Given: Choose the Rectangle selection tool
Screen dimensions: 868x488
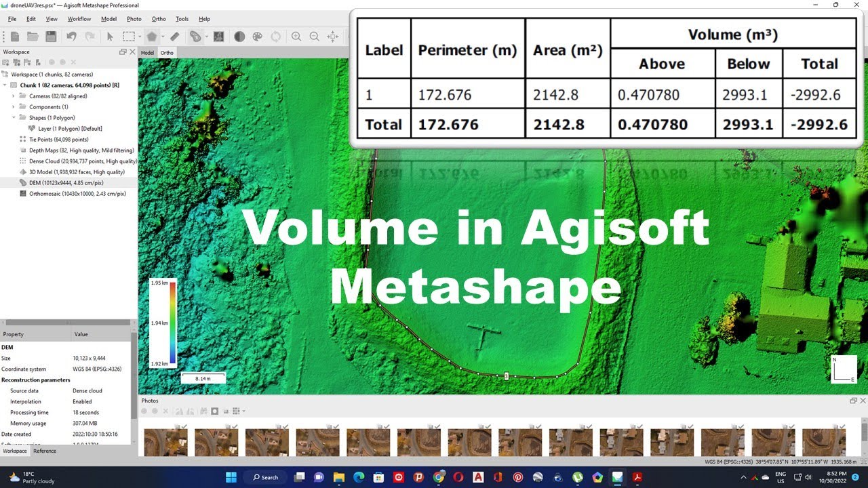Looking at the screenshot, I should 128,37.
